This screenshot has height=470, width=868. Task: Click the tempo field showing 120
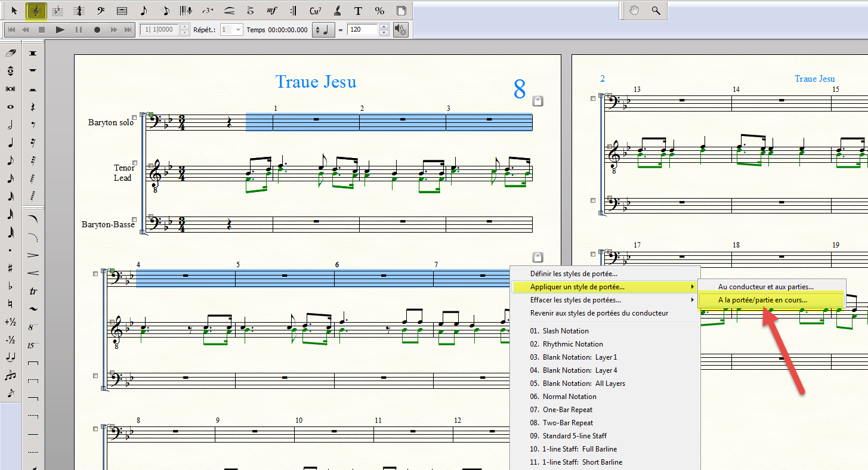pos(363,29)
